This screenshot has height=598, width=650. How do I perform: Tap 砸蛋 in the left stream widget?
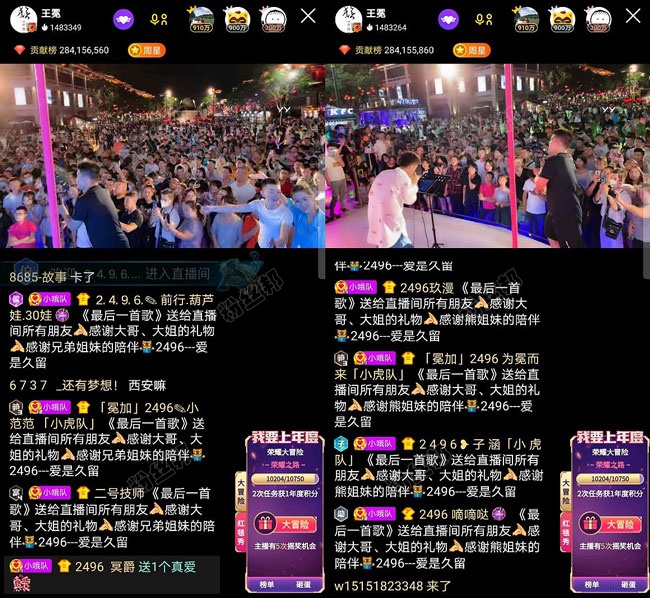303,584
